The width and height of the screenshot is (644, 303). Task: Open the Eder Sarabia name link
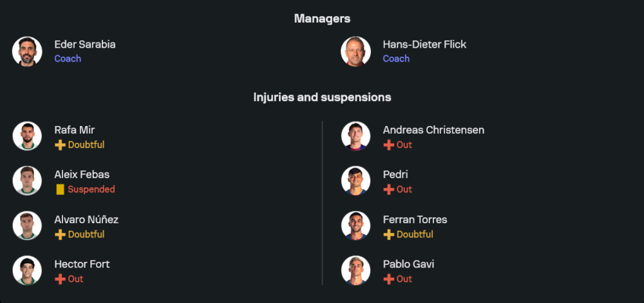coord(85,44)
